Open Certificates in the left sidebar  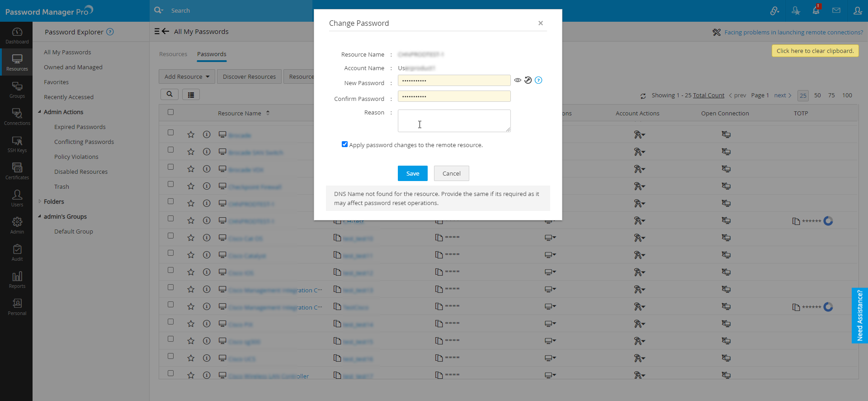point(17,171)
